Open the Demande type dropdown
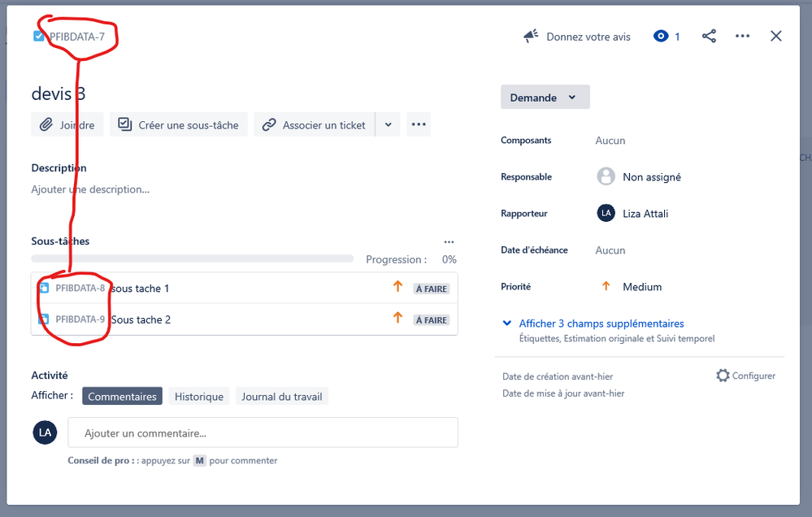This screenshot has height=517, width=812. pos(545,97)
